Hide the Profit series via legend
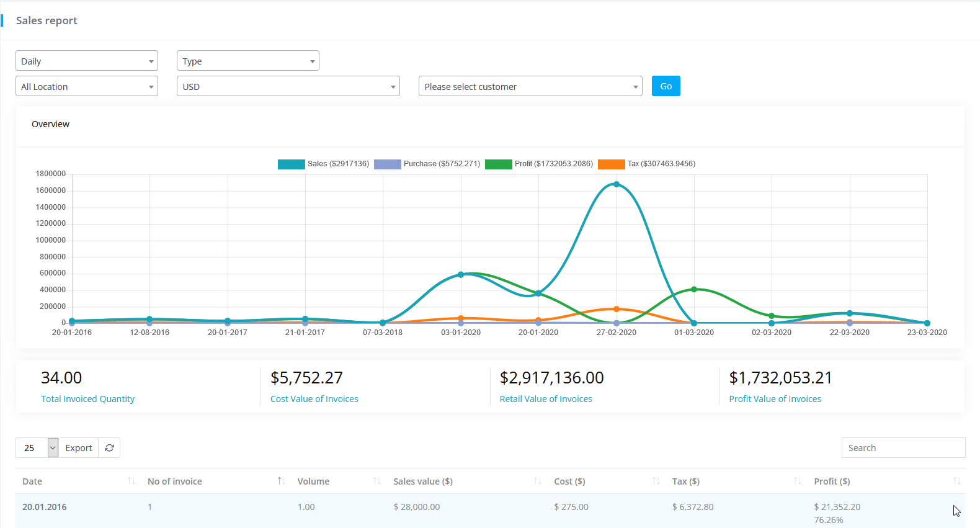This screenshot has height=528, width=980. 499,164
